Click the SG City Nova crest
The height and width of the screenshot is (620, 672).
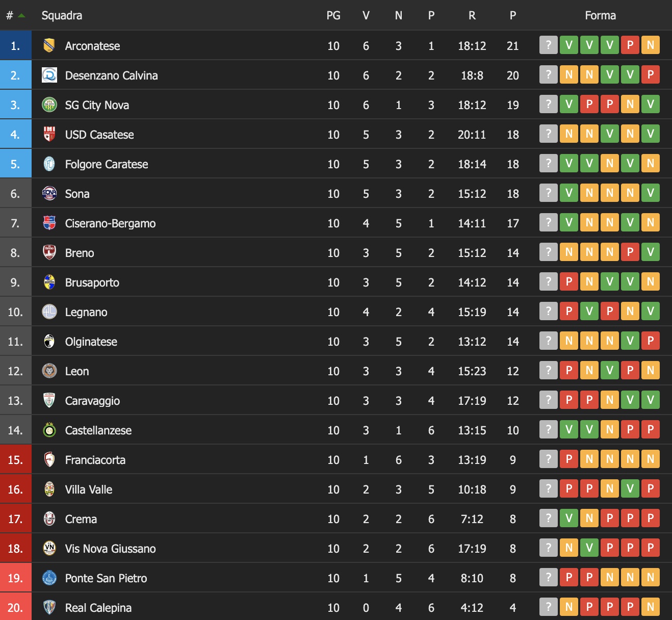point(49,105)
